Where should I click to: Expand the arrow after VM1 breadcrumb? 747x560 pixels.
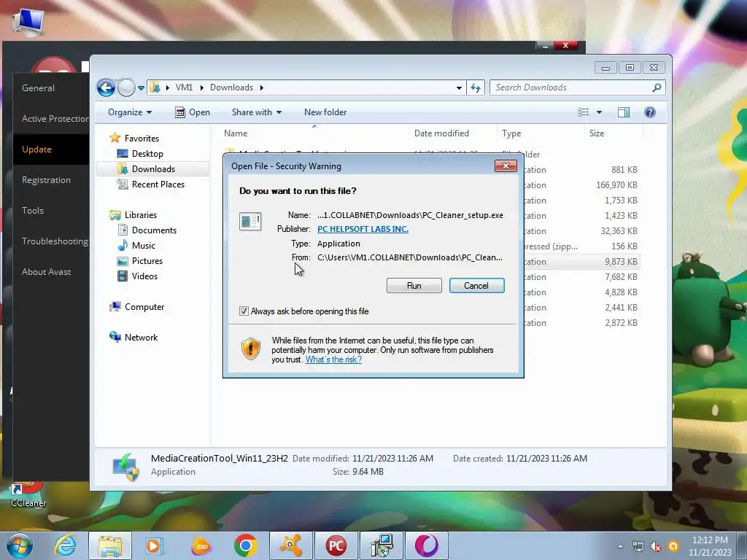[x=201, y=87]
